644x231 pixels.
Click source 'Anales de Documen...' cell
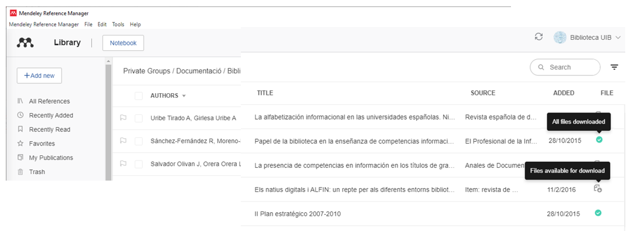[x=496, y=166]
